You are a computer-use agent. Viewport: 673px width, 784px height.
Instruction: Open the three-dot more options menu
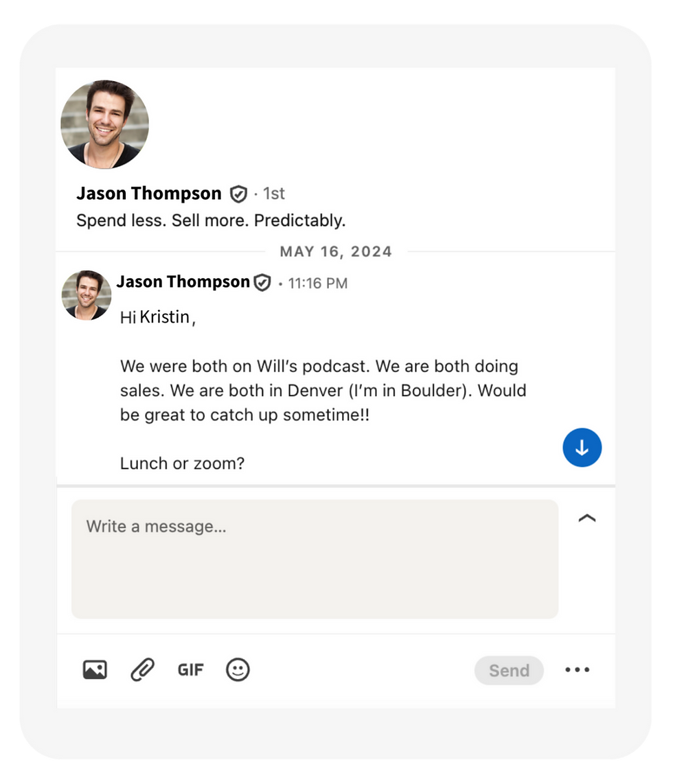coord(577,670)
